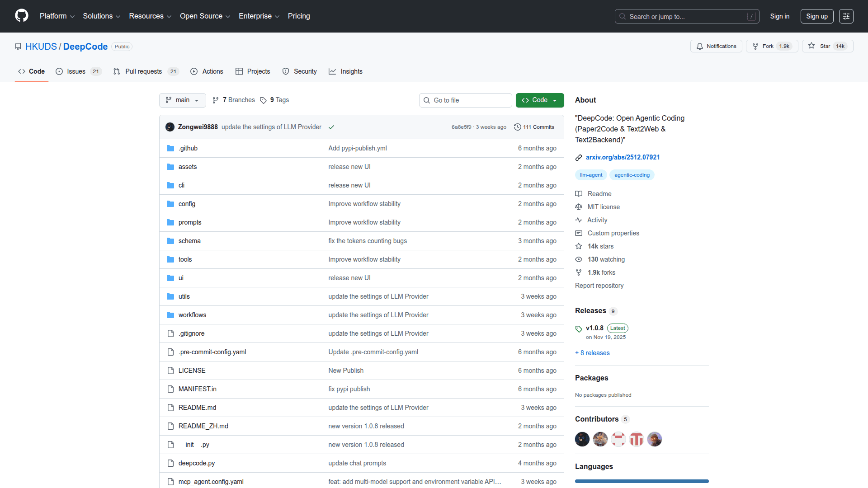Open the arxiv.org/abs/2512.07921 link
The image size is (868, 488).
coord(623,157)
